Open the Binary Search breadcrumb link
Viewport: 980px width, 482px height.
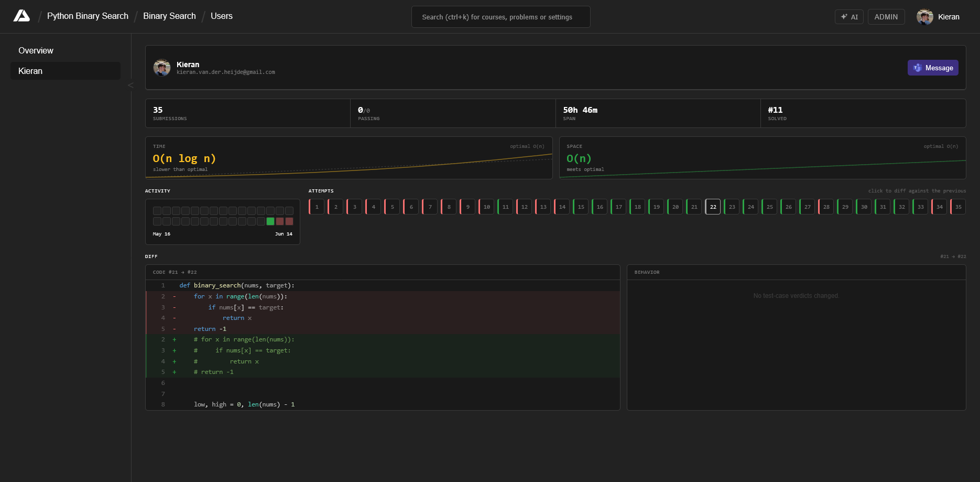click(169, 16)
